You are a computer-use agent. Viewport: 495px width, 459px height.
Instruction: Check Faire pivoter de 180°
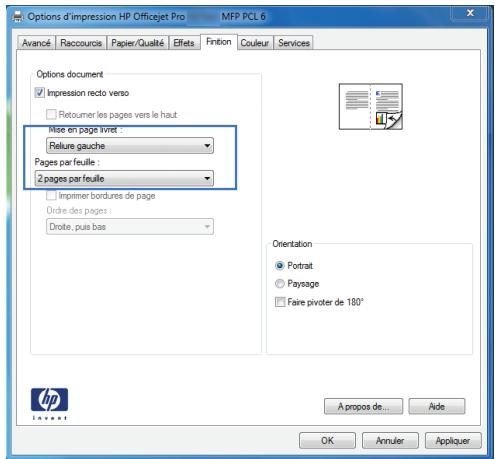pyautogui.click(x=280, y=302)
